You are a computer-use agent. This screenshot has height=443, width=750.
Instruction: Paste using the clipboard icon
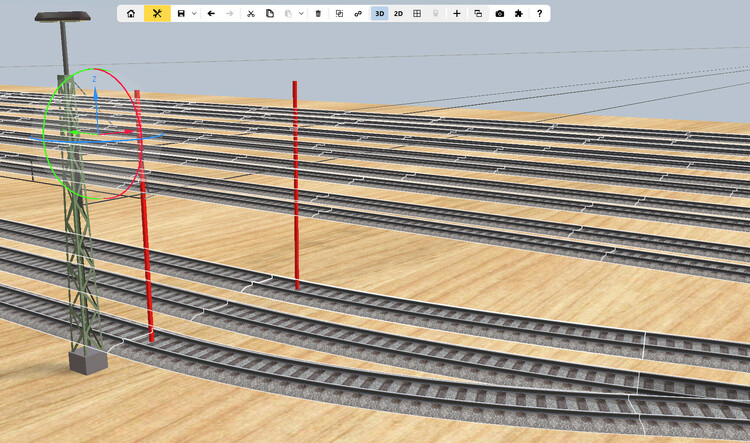point(288,13)
